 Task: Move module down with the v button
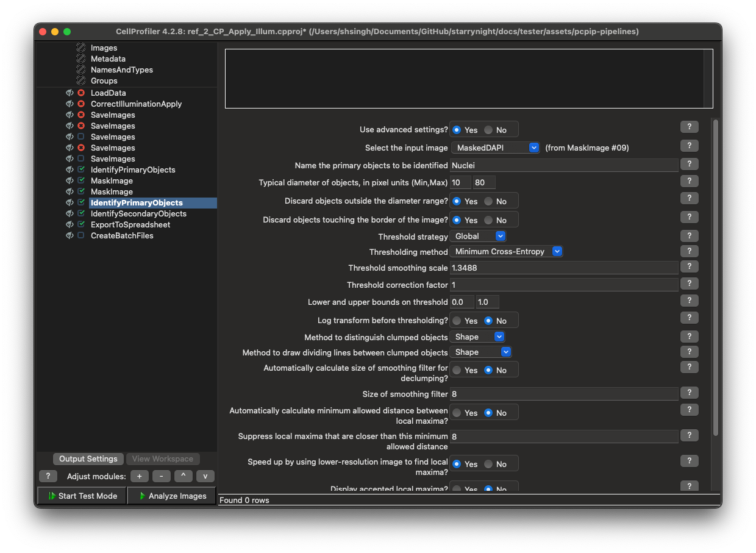click(205, 476)
